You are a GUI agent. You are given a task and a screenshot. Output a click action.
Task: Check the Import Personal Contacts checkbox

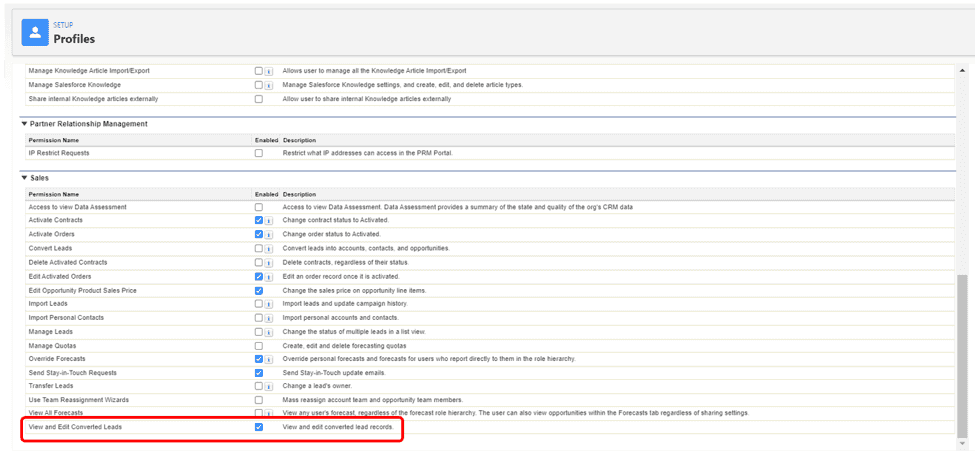click(x=259, y=318)
